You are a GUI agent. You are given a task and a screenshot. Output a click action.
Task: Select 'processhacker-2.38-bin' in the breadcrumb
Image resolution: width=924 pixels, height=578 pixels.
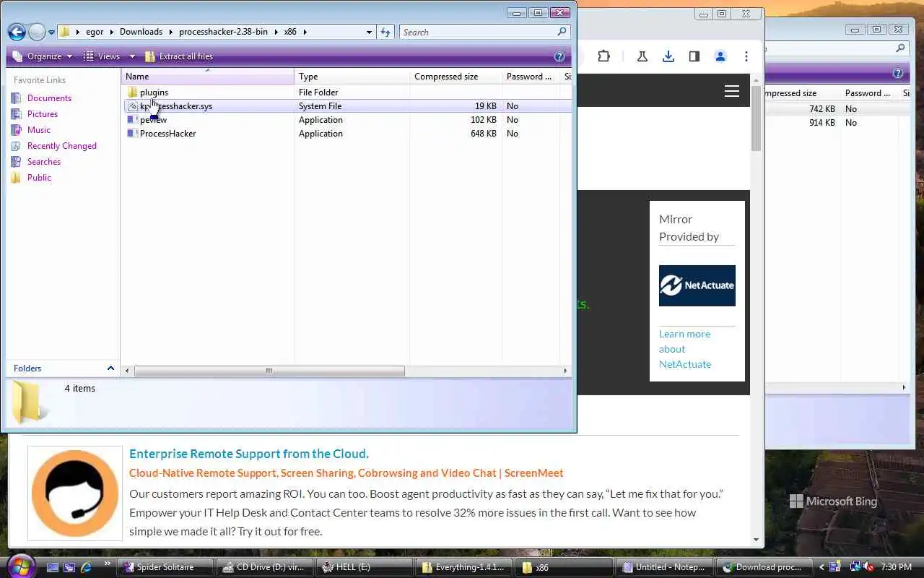coord(223,32)
